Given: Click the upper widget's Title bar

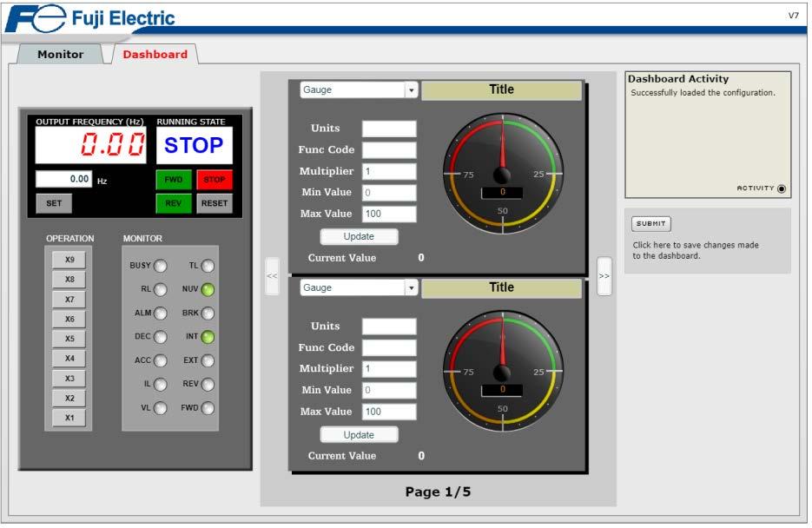Looking at the screenshot, I should pos(501,90).
